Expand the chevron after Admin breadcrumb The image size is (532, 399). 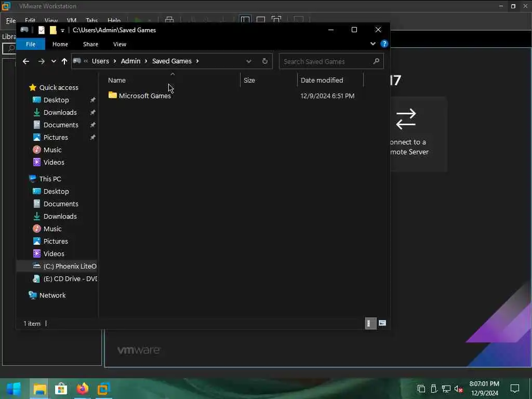(x=146, y=61)
